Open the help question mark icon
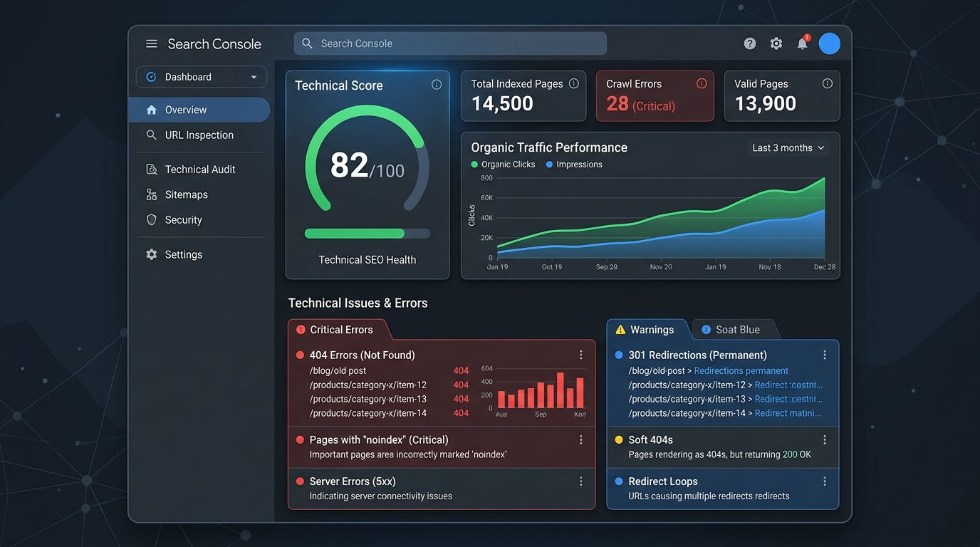This screenshot has width=980, height=547. (749, 43)
